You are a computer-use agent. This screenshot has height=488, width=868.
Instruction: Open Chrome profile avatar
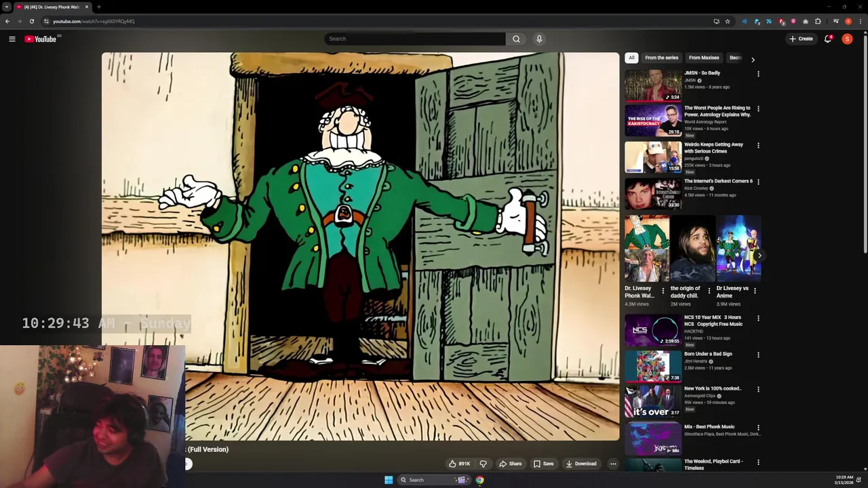pos(848,21)
